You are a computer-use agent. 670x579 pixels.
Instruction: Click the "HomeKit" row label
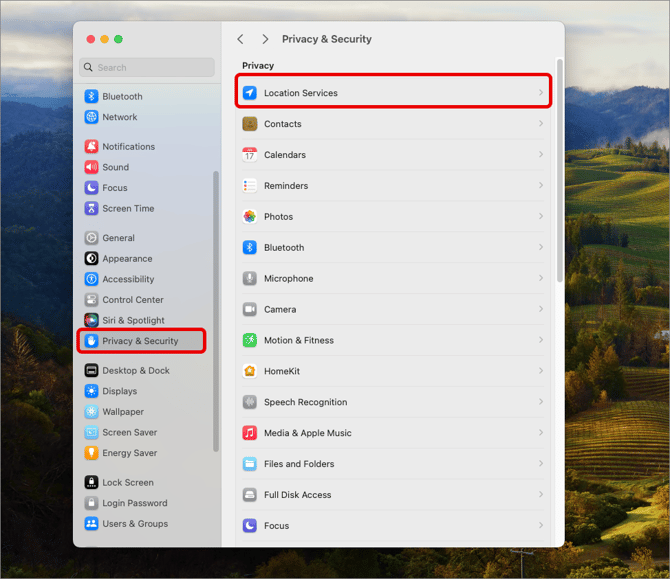point(282,371)
